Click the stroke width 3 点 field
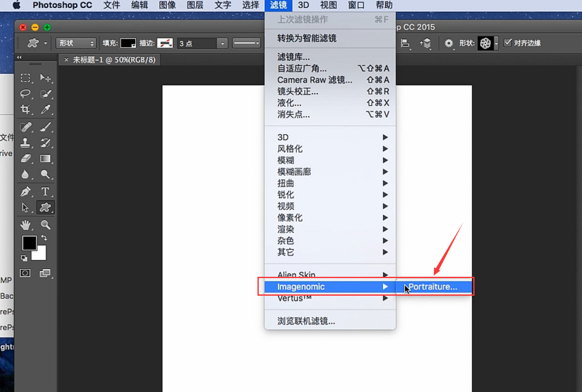 point(197,43)
